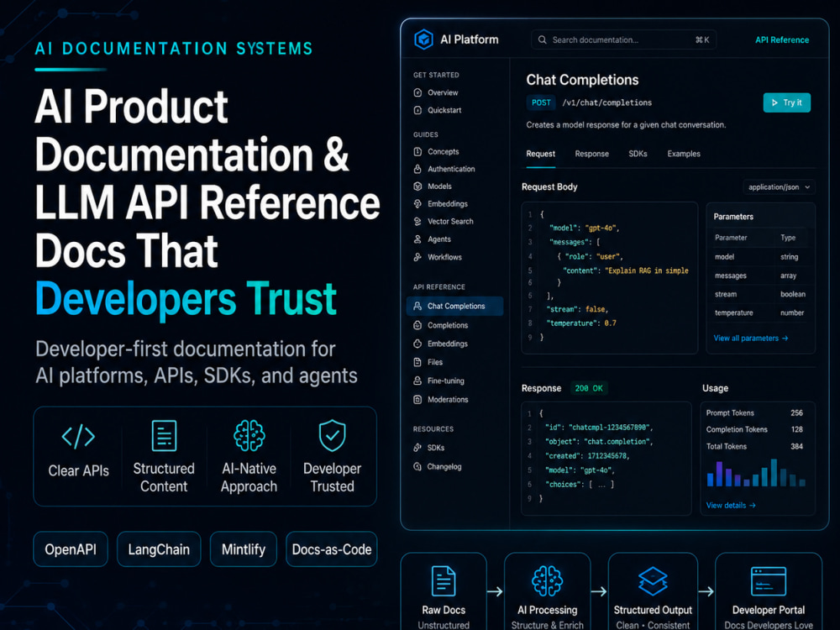Click the Chat Completions sidebar icon
840x630 pixels.
coord(417,306)
